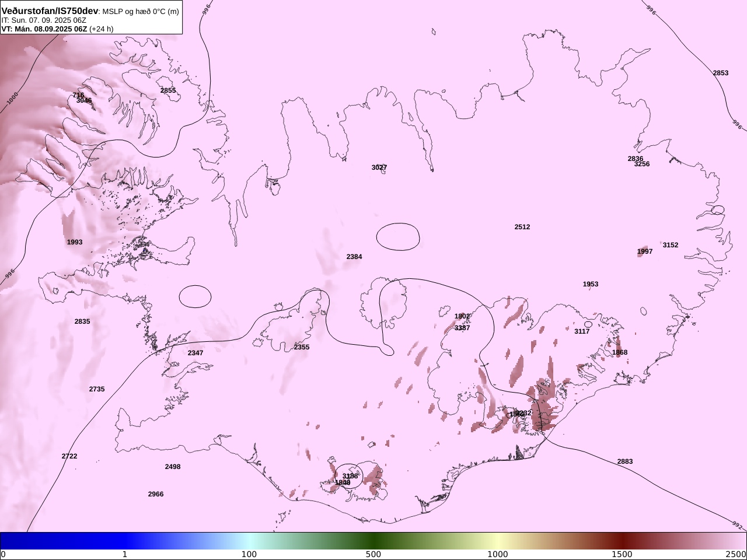Click the color scale's 1000 tick label
This screenshot has width=747, height=560.
click(498, 554)
